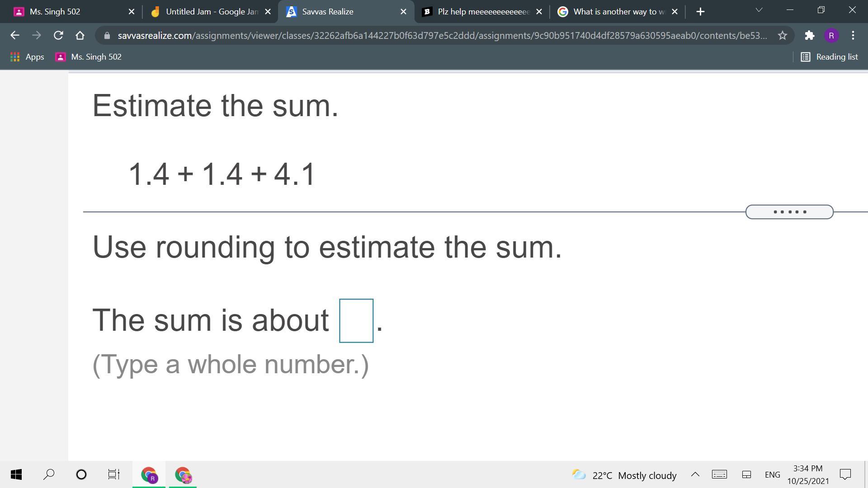
Task: Open the ENG language selector
Action: [x=772, y=475]
